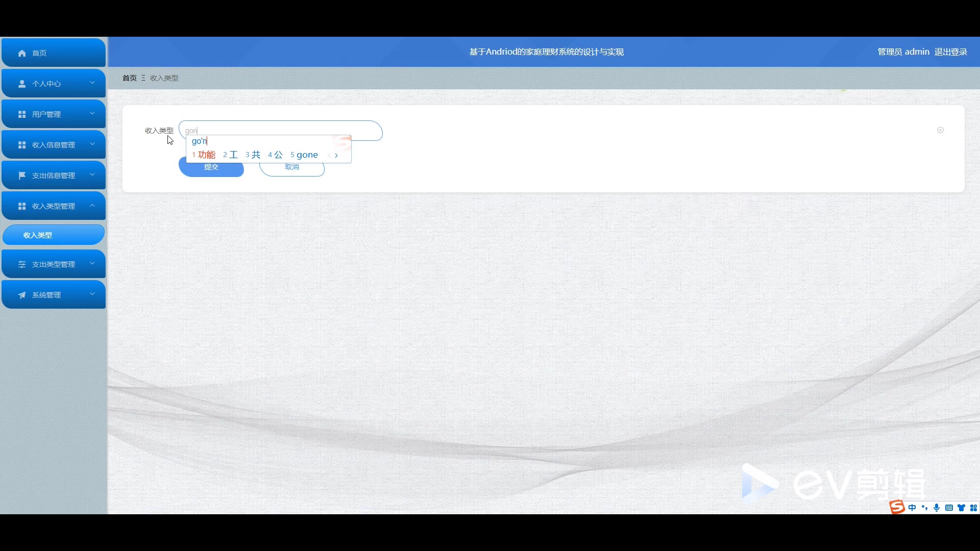The image size is (980, 551).
Task: Click the sliders icon of 支出类型管理
Action: tap(22, 264)
